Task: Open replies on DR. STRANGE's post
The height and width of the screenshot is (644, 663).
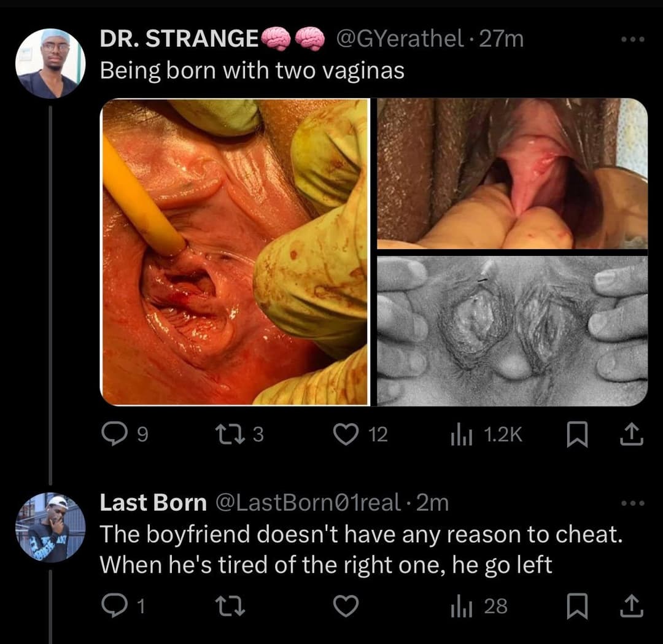Action: coord(125,435)
